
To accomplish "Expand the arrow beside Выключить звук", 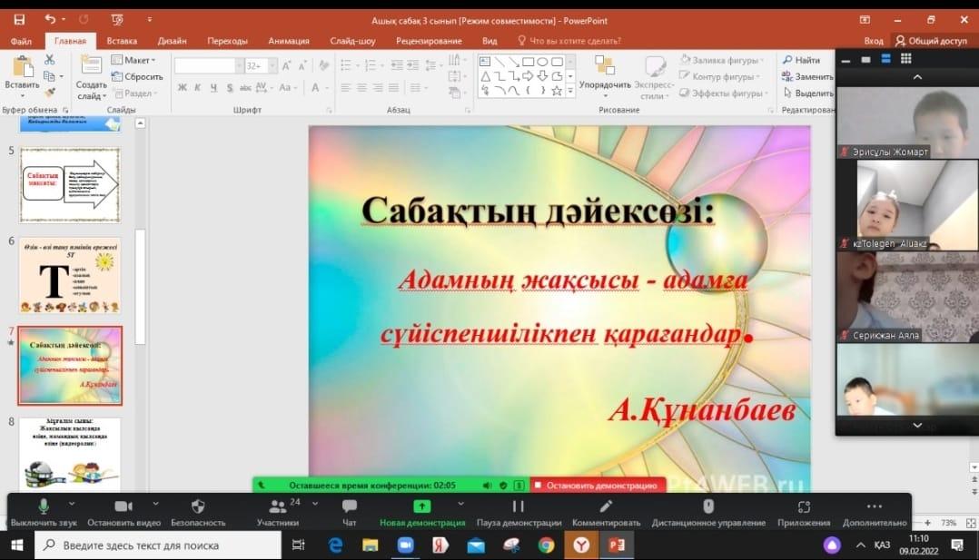I will (72, 503).
